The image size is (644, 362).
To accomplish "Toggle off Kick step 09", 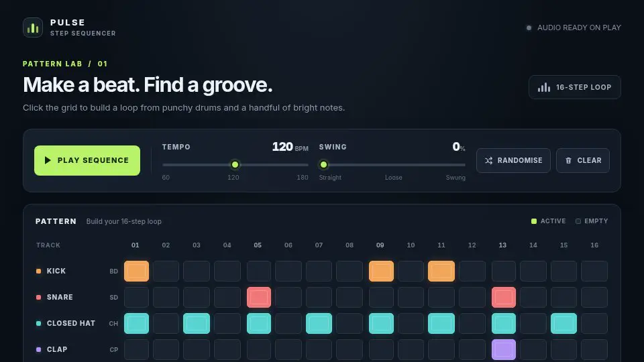I will 381,271.
